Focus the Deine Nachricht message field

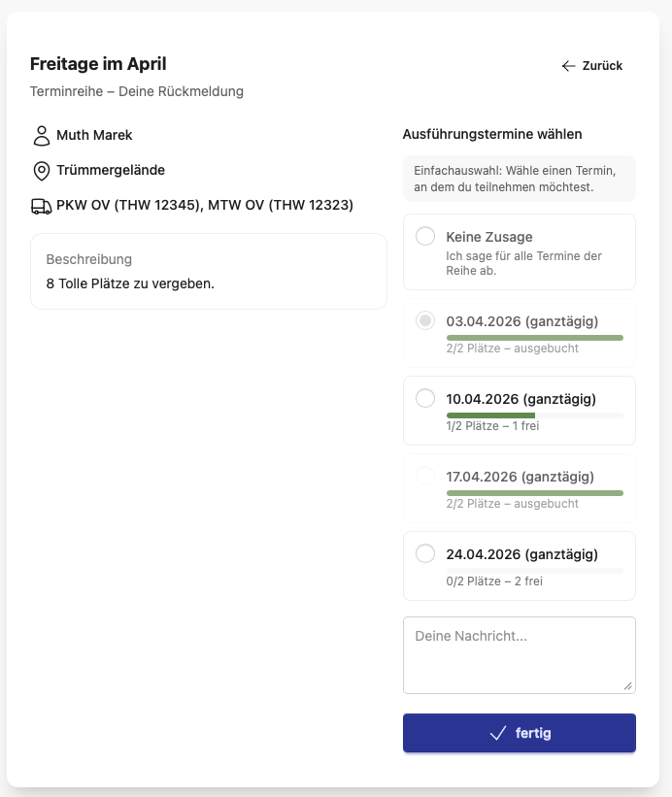click(520, 655)
